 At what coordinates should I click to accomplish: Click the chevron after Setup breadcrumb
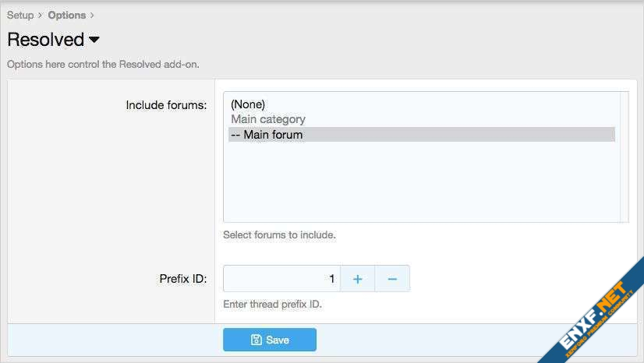pos(41,16)
